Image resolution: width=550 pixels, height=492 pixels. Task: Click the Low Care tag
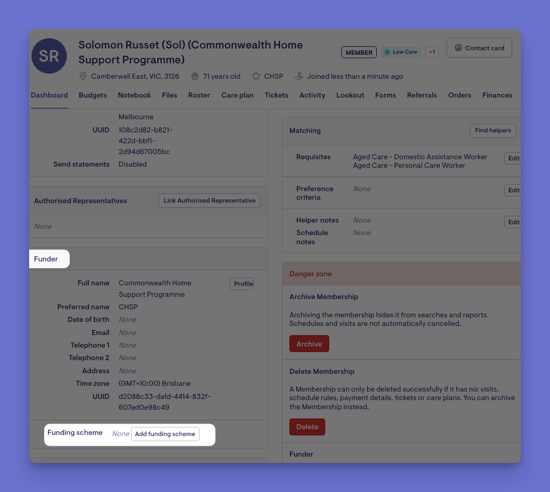click(401, 52)
